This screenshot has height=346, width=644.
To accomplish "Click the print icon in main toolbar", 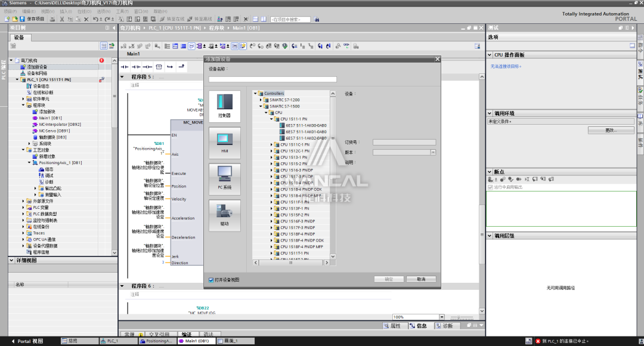I will click(x=52, y=19).
